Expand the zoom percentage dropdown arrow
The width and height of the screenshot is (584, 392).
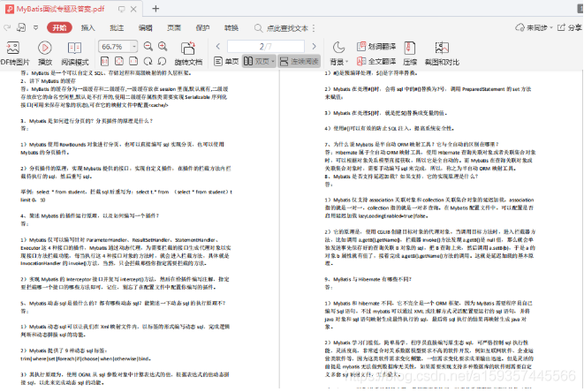coord(133,47)
